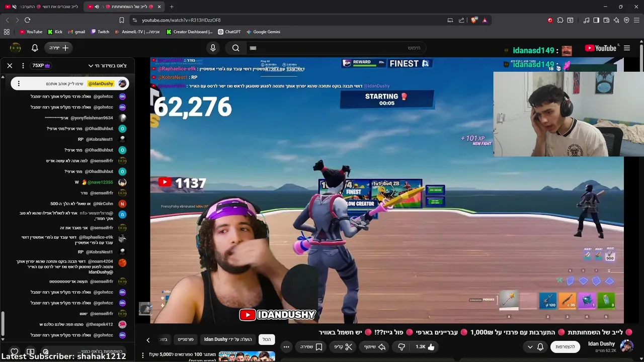Click the YouTube logo in header
The height and width of the screenshot is (362, 644).
pos(601,48)
